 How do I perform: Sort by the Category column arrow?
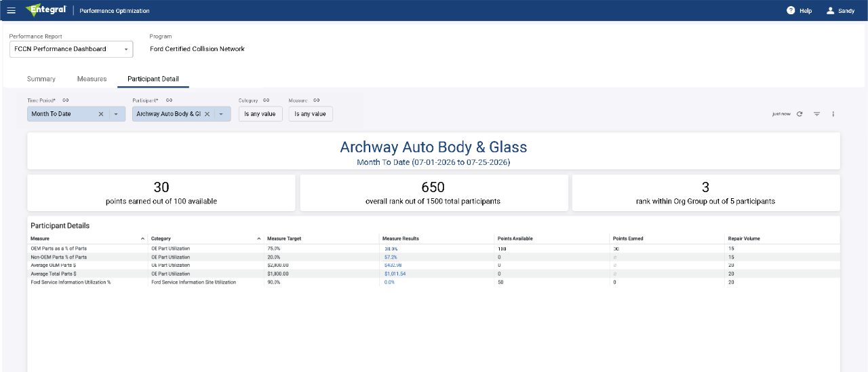[x=258, y=239]
